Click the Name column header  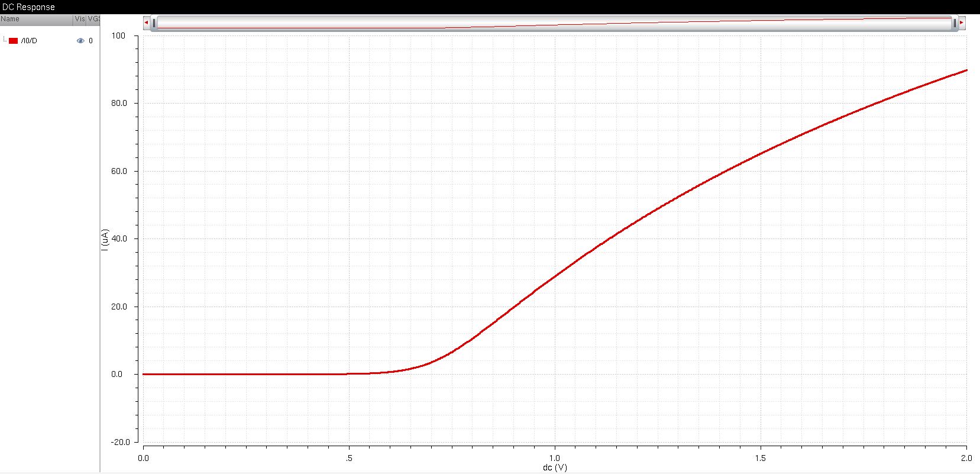(36, 20)
